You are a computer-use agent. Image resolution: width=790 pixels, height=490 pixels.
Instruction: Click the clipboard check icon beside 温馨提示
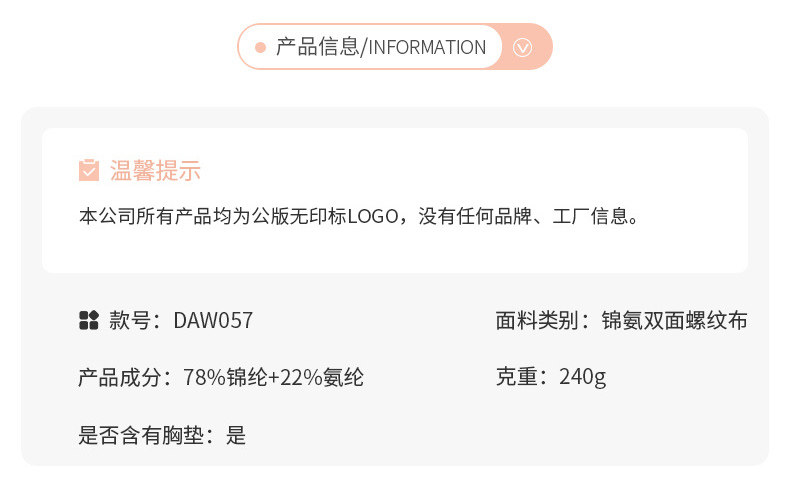(x=89, y=170)
